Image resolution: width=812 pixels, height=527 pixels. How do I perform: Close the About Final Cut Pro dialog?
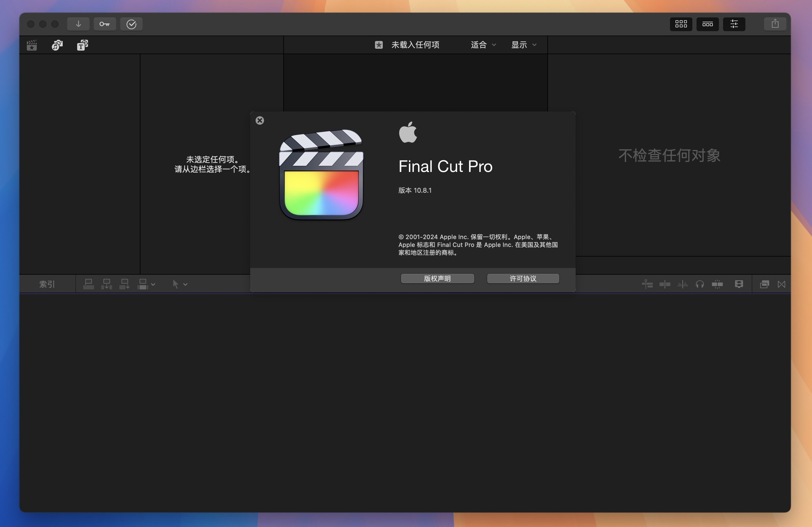tap(260, 120)
